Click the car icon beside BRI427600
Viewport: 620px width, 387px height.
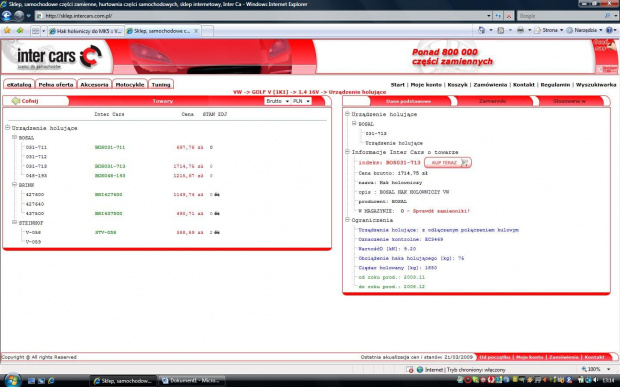[x=217, y=194]
